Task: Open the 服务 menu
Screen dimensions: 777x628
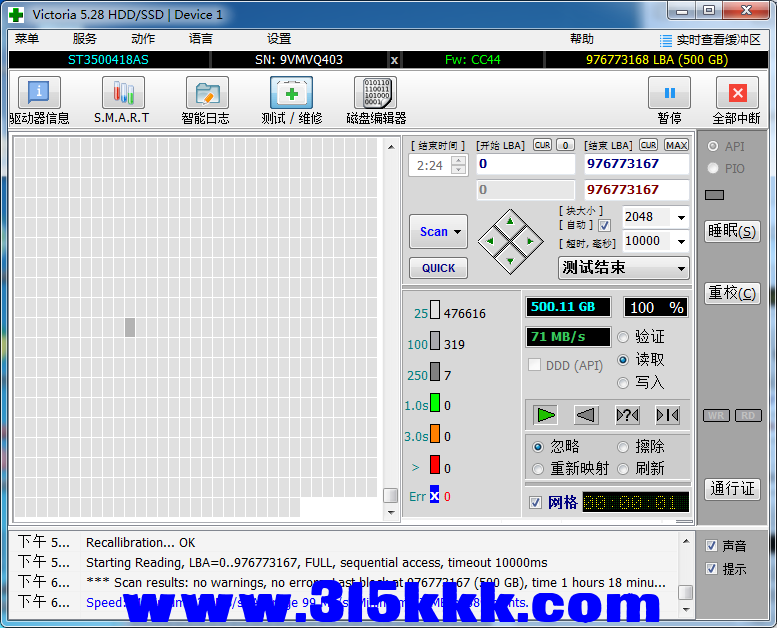Action: pos(85,39)
